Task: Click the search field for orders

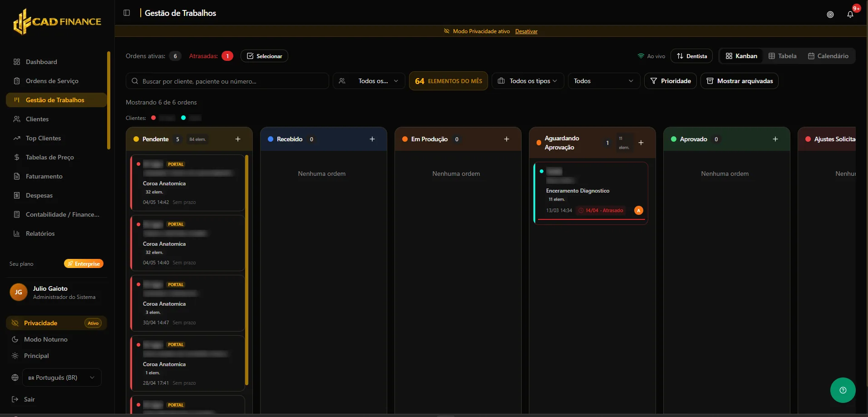Action: (x=227, y=81)
